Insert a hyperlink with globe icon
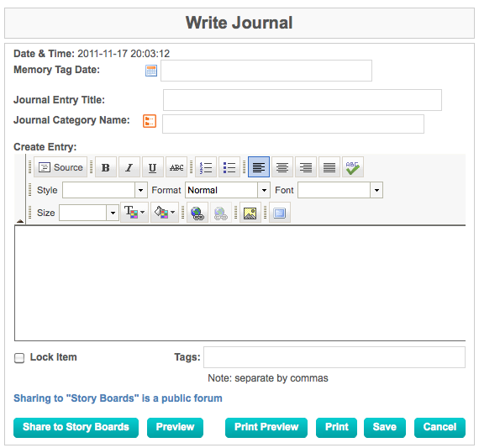The image size is (479, 448). pos(197,213)
